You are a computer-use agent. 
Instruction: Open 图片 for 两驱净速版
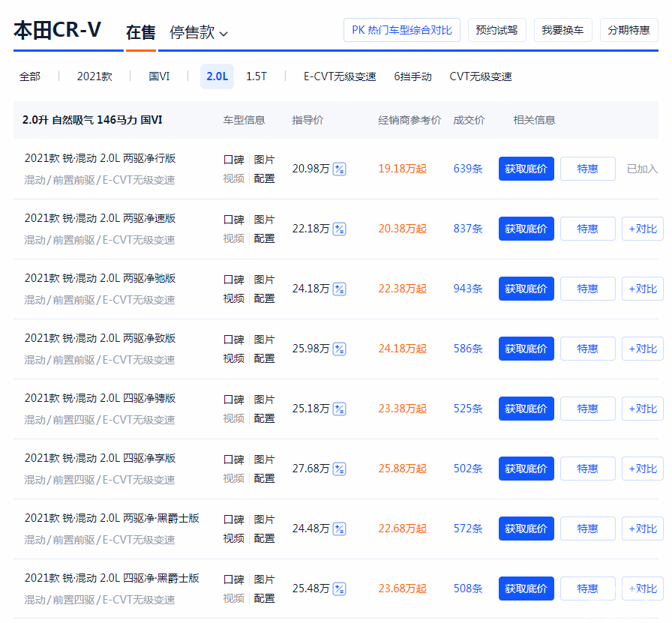tap(264, 220)
